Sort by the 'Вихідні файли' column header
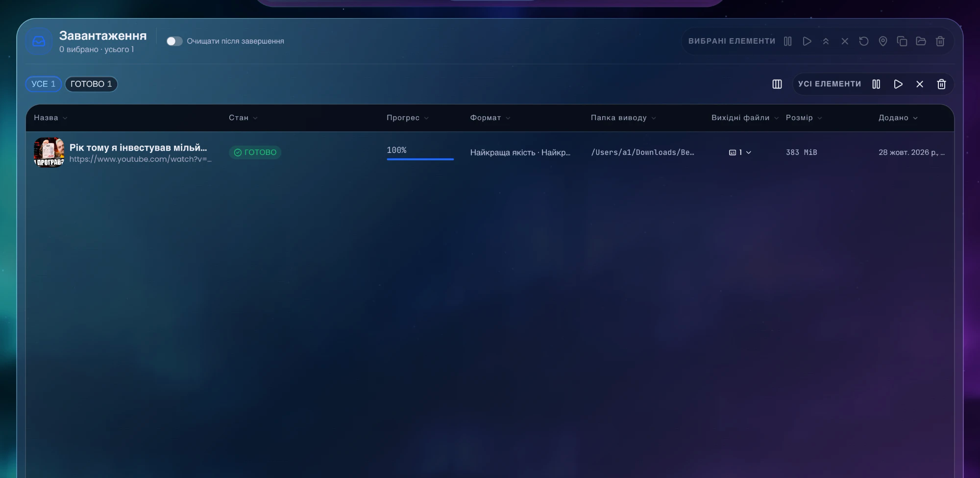Screen dimensions: 980x478 [745, 118]
